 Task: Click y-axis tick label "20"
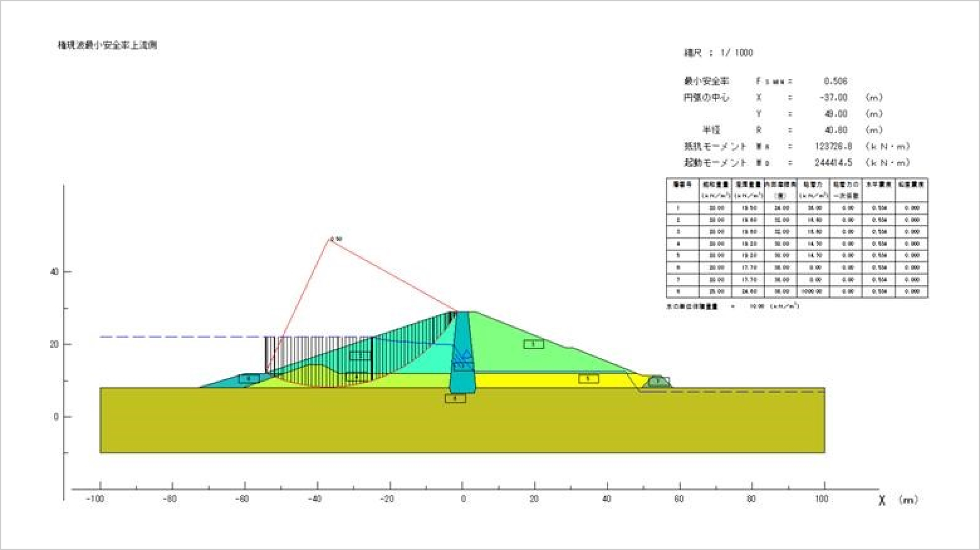(x=54, y=344)
